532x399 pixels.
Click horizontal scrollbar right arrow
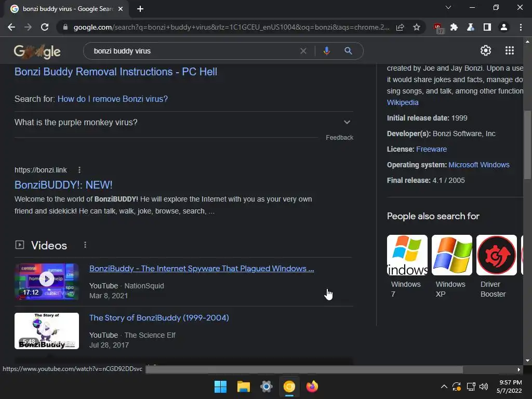pyautogui.click(x=519, y=369)
